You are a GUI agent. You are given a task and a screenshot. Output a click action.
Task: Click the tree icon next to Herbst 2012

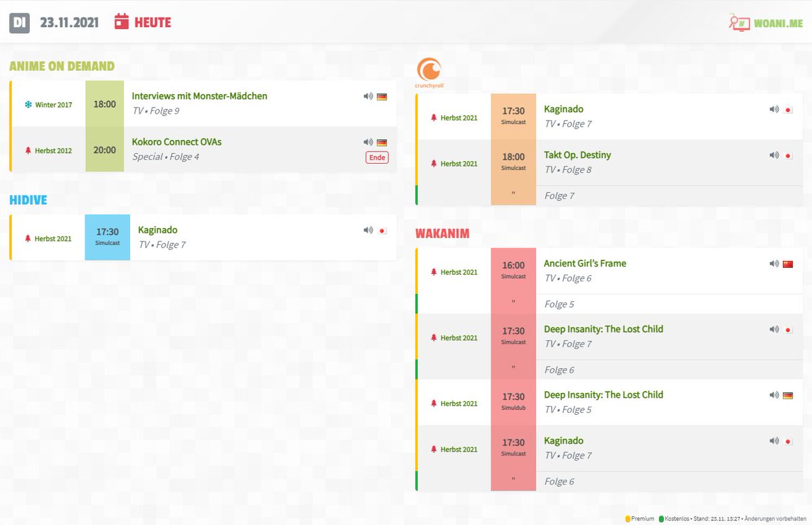(28, 151)
